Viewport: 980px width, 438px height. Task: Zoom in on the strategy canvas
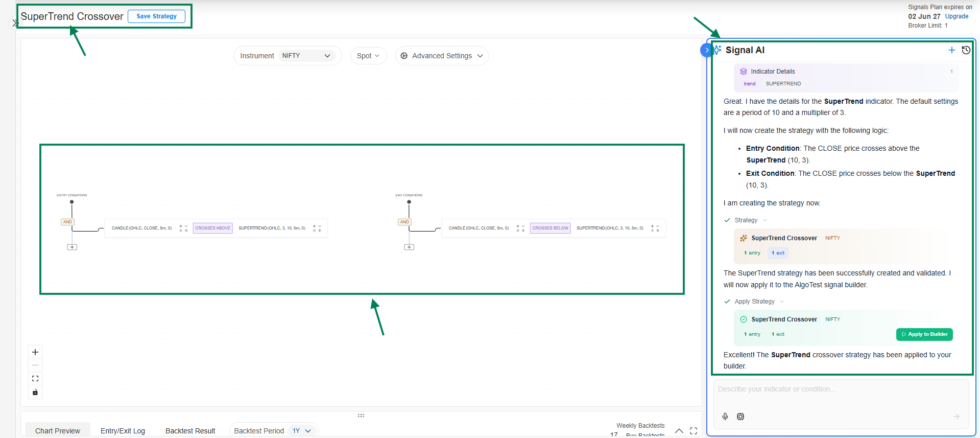(x=35, y=352)
